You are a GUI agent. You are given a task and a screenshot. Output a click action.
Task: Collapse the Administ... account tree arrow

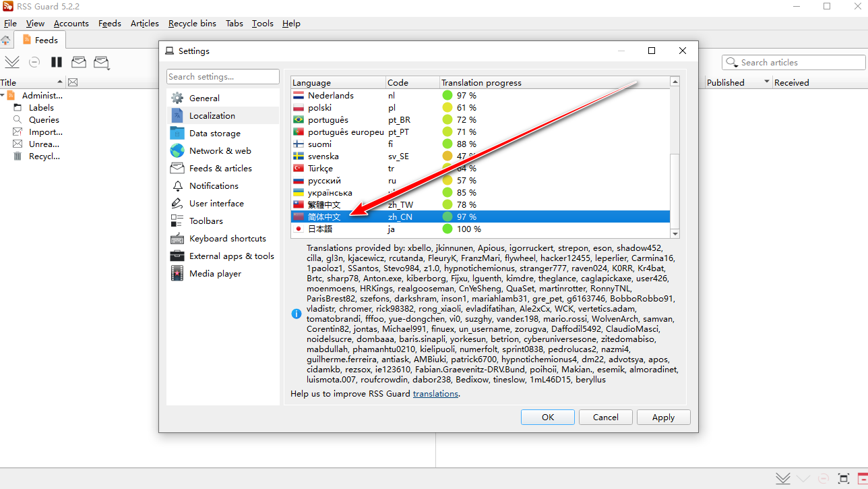pos(3,95)
